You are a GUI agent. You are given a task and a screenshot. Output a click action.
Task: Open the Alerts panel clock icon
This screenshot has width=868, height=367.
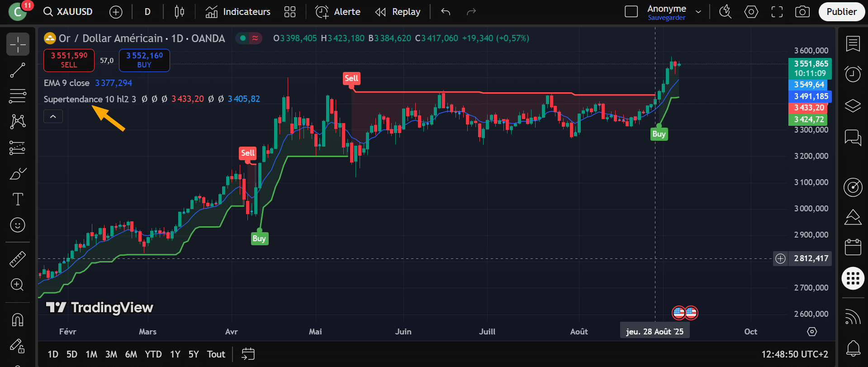(853, 74)
